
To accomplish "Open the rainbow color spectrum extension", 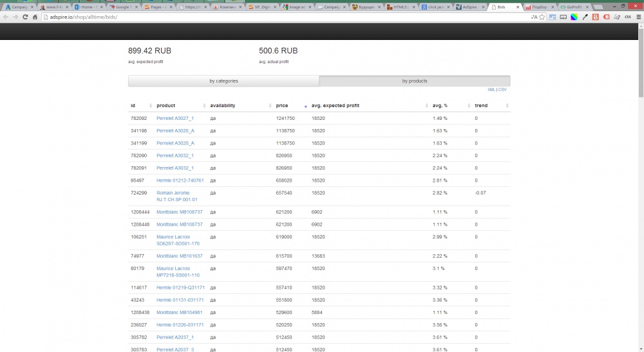I will click(574, 17).
